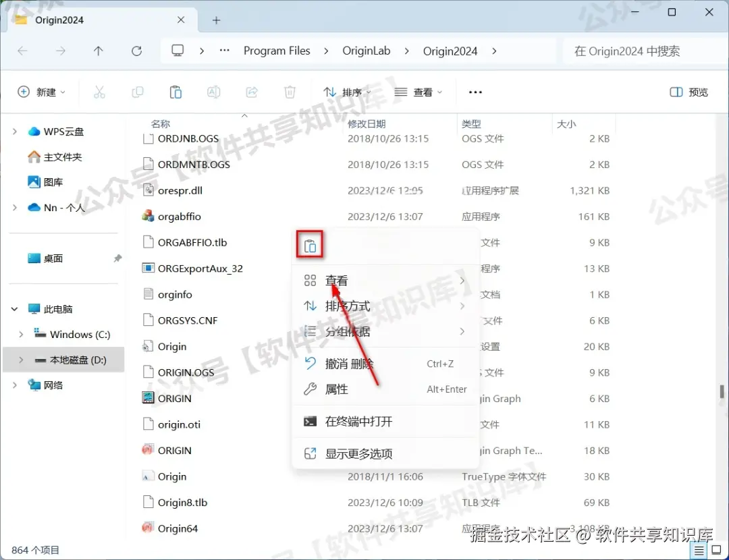Choose 显示更多选项 in context menu
Screen dimensions: 729x560
coord(385,453)
